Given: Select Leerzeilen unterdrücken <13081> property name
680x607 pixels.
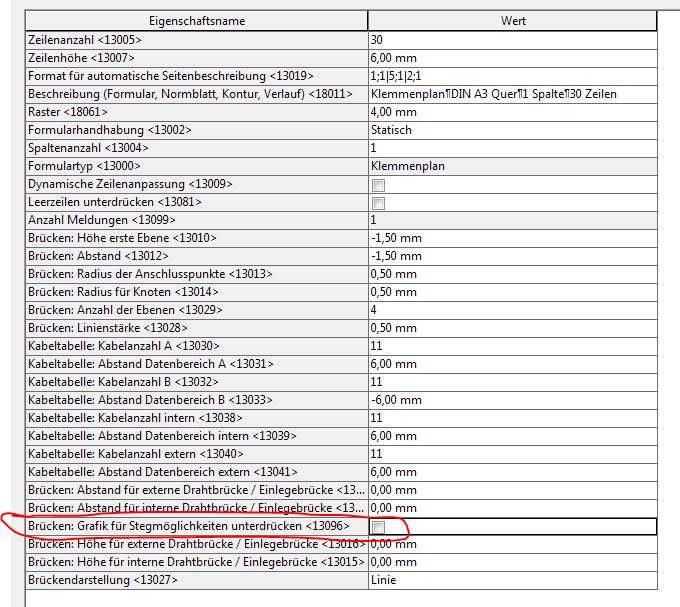Looking at the screenshot, I should pyautogui.click(x=197, y=202).
